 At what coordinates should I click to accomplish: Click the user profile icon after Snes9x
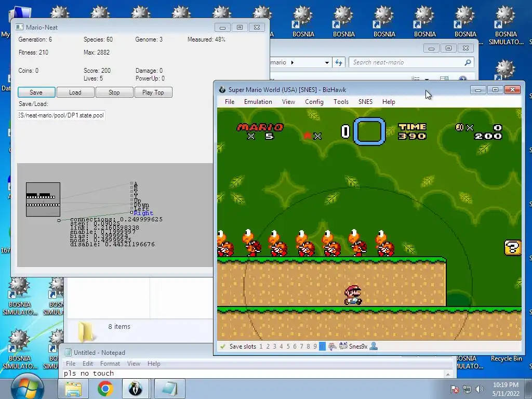tap(374, 347)
